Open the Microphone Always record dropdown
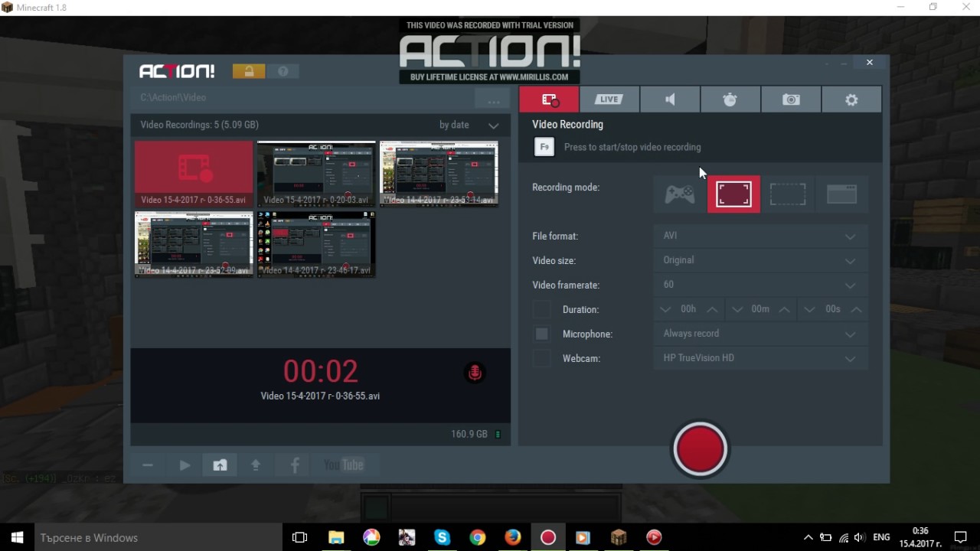The image size is (980, 551). pyautogui.click(x=760, y=334)
